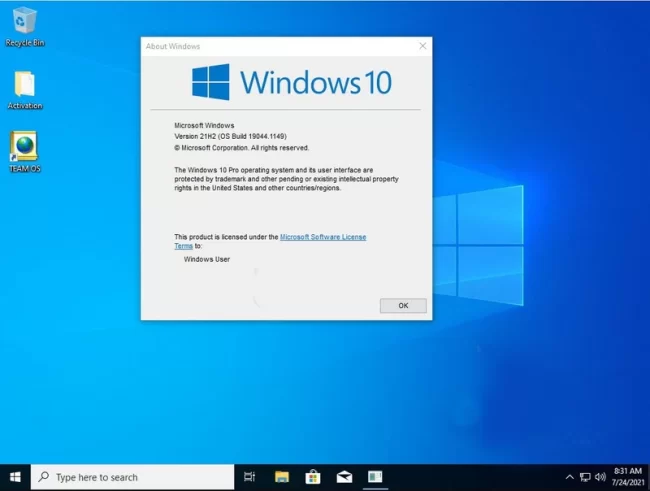650x491 pixels.
Task: Click the Windows 10 logo banner
Action: coord(291,81)
